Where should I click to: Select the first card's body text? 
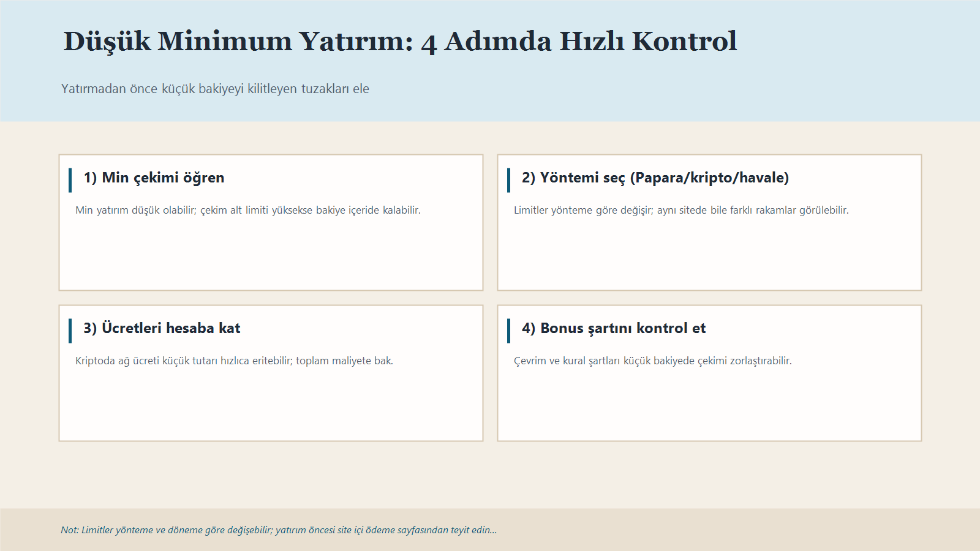click(247, 210)
